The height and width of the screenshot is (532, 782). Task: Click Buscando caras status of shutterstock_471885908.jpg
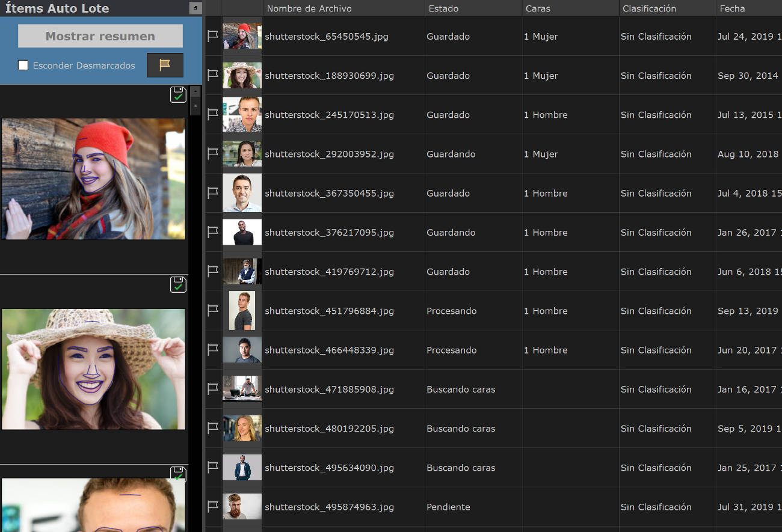(461, 389)
